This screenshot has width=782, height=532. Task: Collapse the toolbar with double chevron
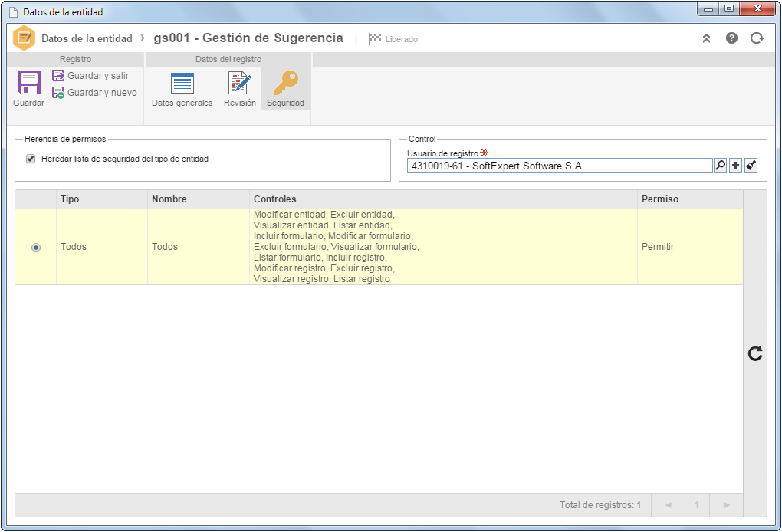point(706,38)
